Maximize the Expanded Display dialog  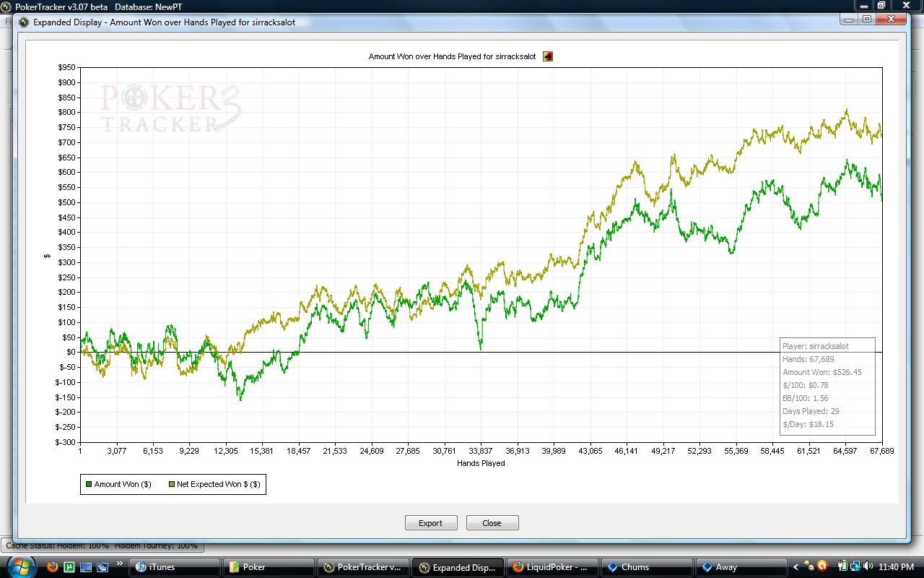[868, 20]
